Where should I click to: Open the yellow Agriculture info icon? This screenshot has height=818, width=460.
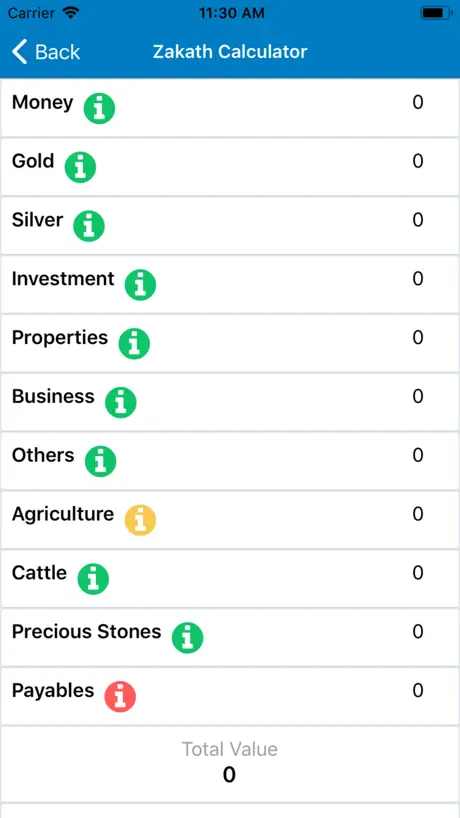(140, 521)
